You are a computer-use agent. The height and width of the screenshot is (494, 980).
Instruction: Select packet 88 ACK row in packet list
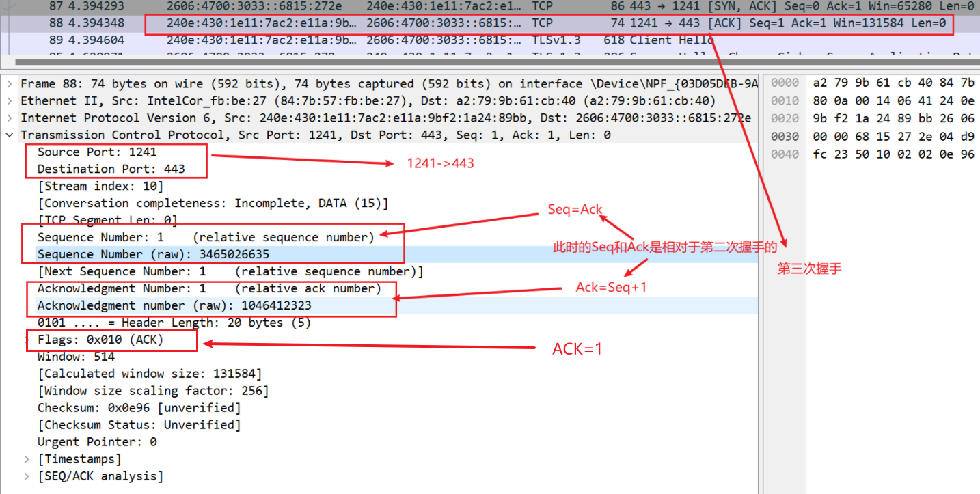(490, 23)
